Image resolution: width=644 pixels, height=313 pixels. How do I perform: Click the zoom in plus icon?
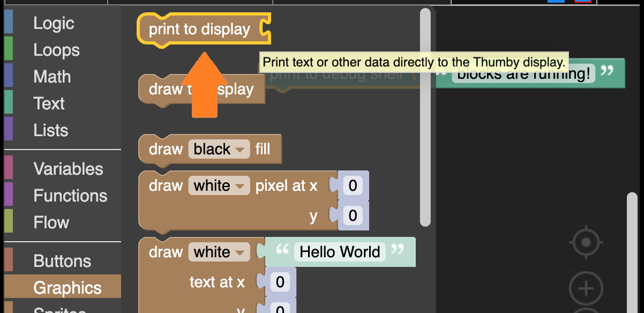586,289
